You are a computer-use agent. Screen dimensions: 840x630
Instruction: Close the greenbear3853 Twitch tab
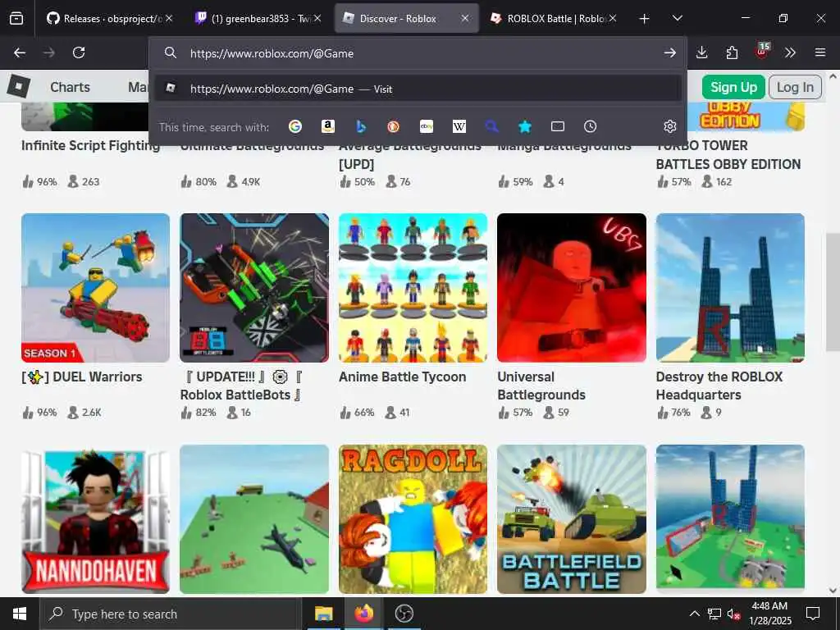point(317,18)
